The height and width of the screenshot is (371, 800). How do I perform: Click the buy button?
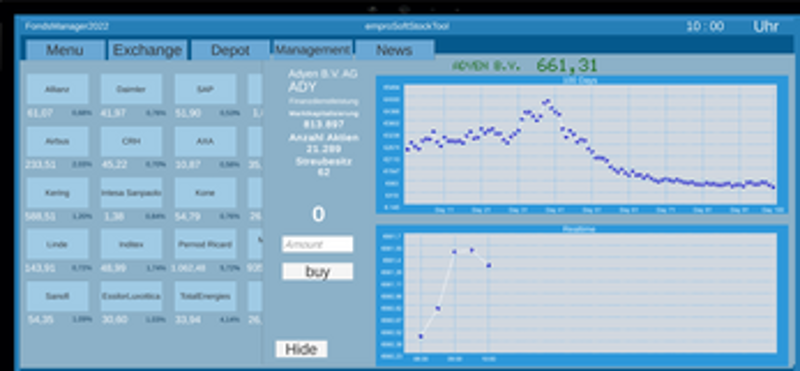pyautogui.click(x=317, y=271)
